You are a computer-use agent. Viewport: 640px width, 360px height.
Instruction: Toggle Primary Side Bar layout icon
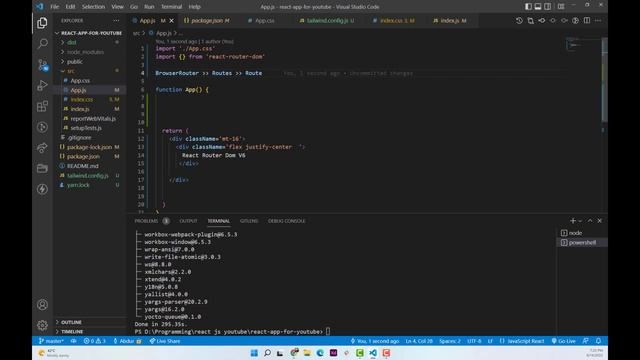528,7
